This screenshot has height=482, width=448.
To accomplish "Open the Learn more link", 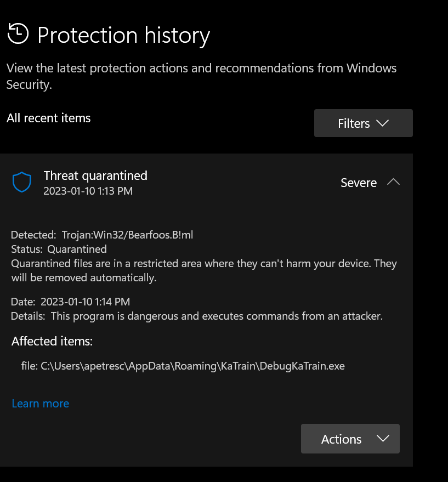I will pos(40,404).
